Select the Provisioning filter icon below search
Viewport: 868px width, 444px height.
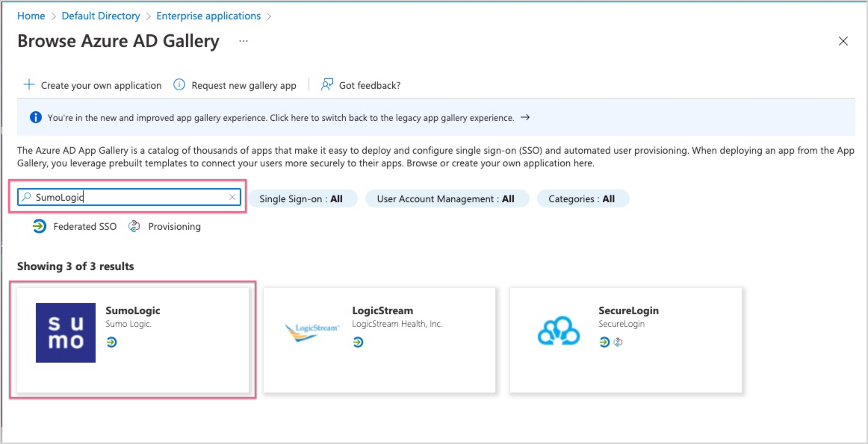(134, 226)
